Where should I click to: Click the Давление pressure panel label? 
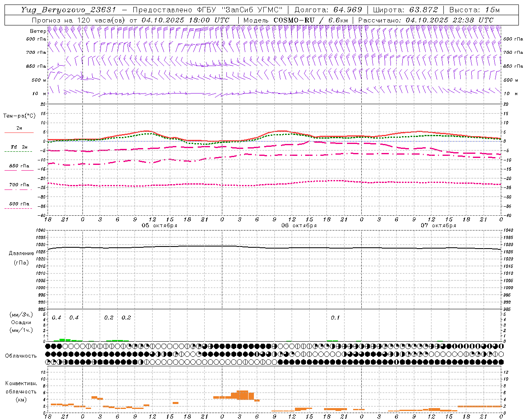click(21, 253)
